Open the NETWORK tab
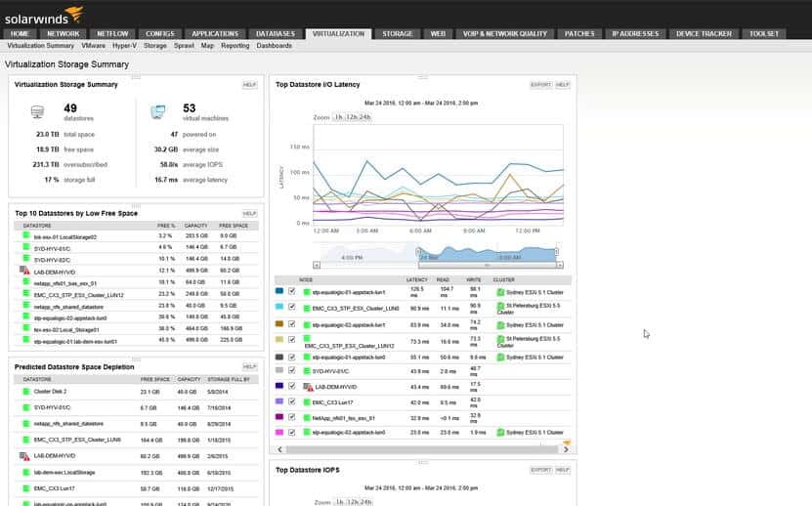This screenshot has height=506, width=812. tap(64, 33)
